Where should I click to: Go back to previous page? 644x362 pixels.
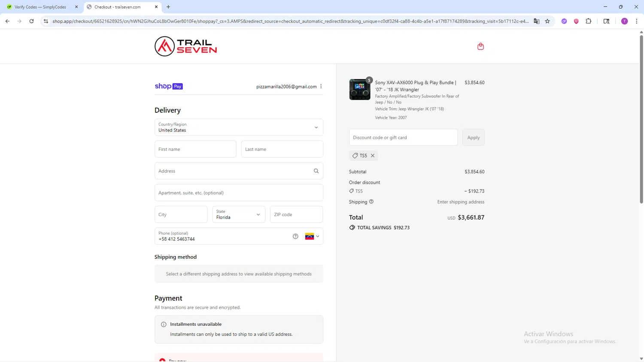(x=7, y=21)
